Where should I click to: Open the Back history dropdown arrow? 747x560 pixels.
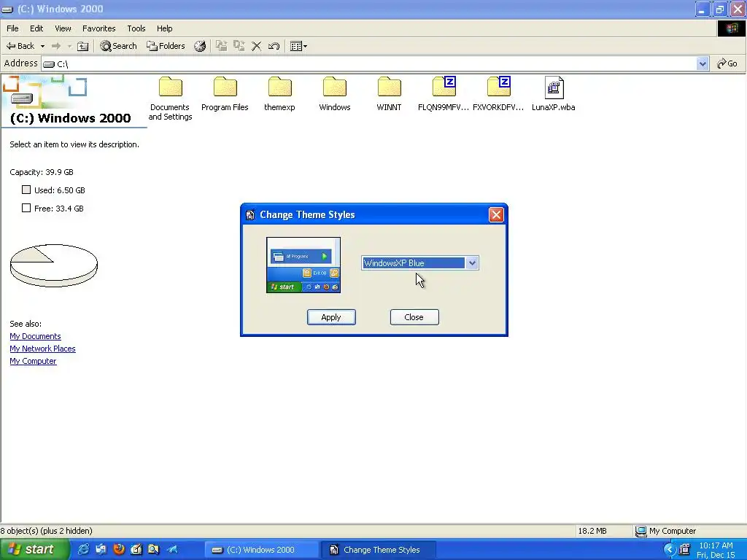[42, 46]
